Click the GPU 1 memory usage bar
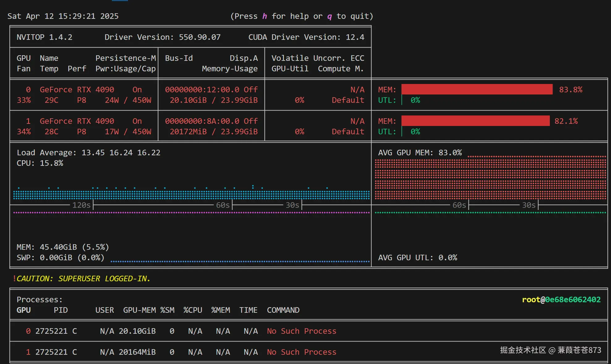This screenshot has height=364, width=611. pos(475,121)
